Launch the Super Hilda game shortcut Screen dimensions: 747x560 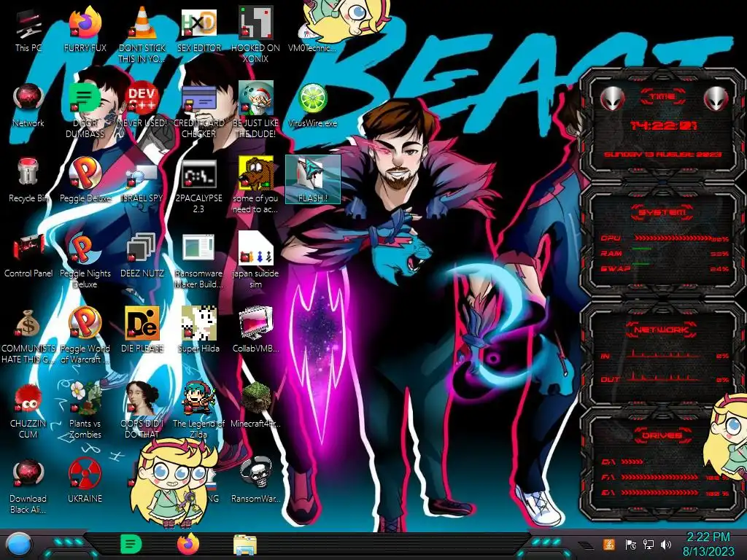tap(198, 330)
